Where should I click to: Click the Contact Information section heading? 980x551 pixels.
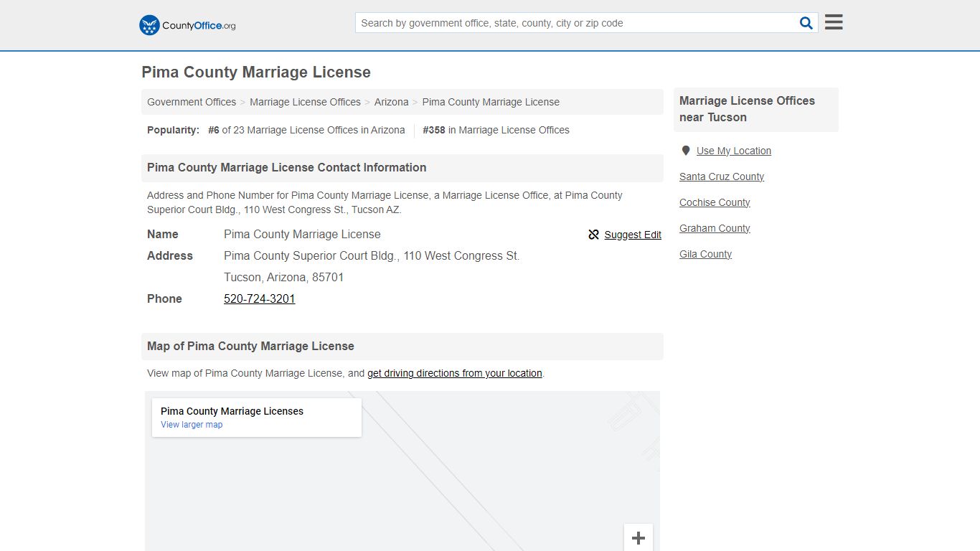pyautogui.click(x=286, y=167)
